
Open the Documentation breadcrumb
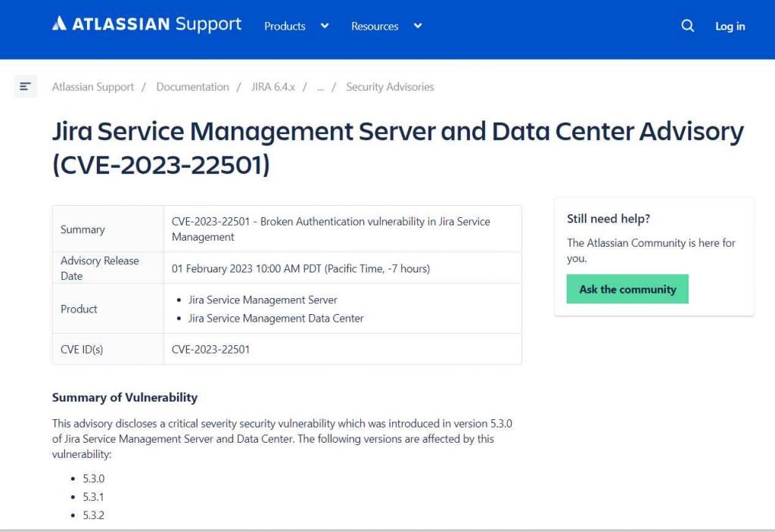tap(193, 87)
